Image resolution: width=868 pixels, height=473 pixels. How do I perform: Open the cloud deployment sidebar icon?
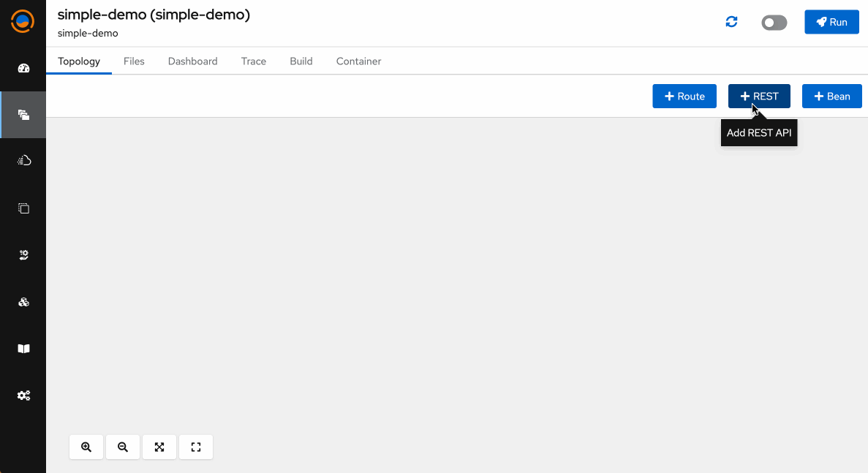[23, 159]
